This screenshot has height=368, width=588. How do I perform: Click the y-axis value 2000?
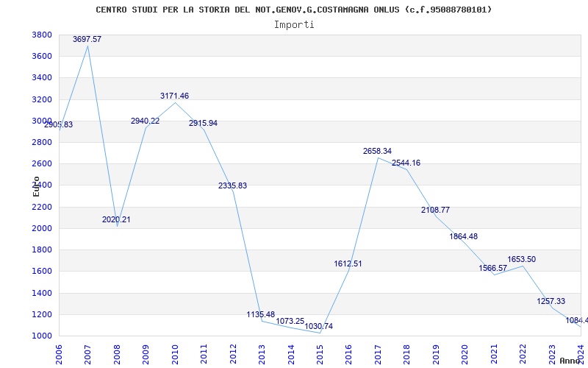42,228
